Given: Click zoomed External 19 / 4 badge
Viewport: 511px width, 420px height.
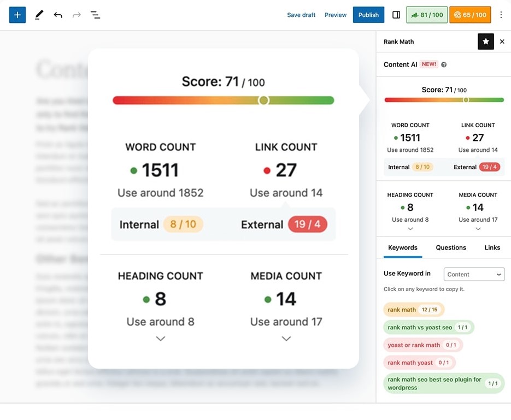Looking at the screenshot, I should pyautogui.click(x=307, y=224).
